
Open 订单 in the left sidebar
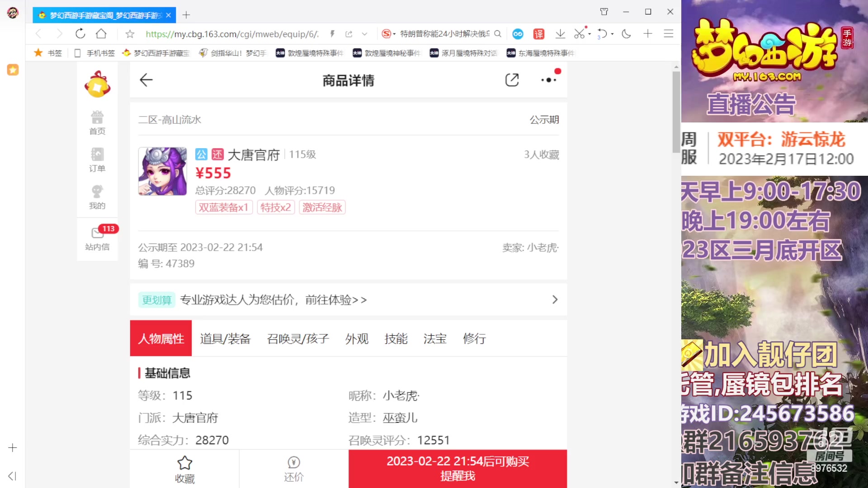click(x=97, y=160)
